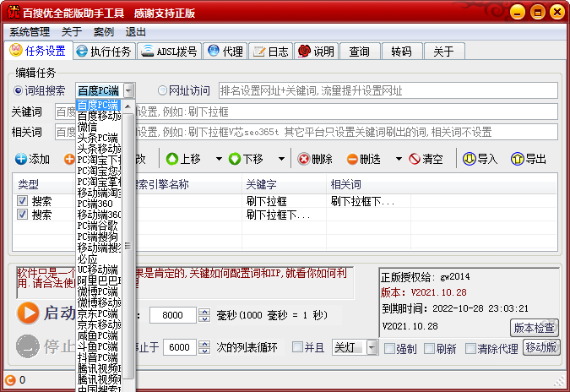Click dropdown list scroll-up arrow

(x=128, y=106)
